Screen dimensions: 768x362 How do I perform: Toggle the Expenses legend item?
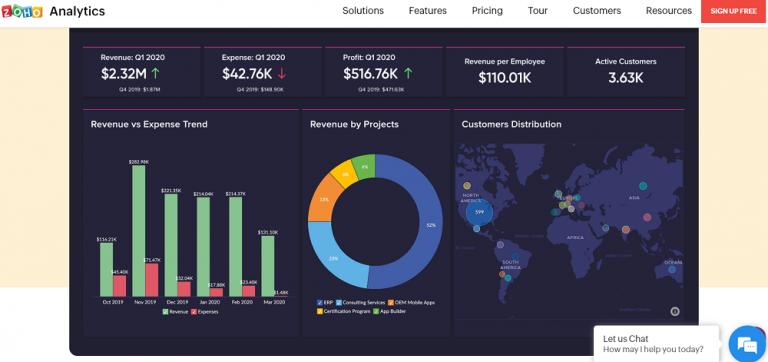(205, 312)
